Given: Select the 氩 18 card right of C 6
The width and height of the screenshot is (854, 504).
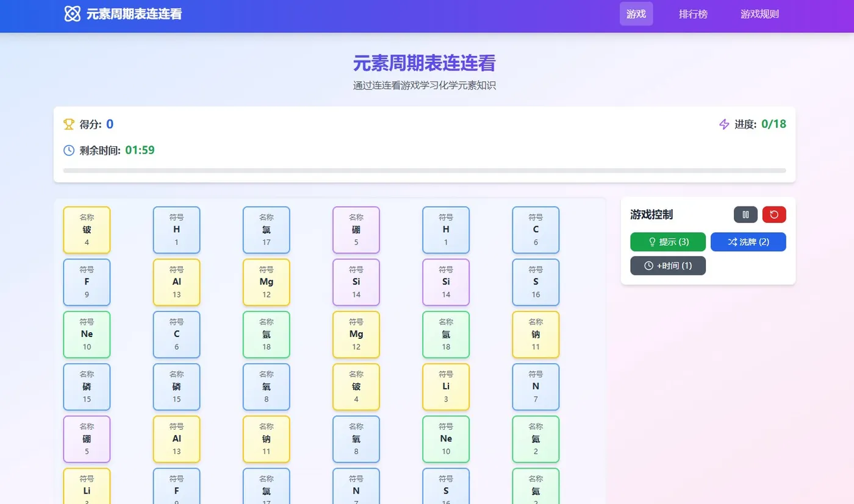Looking at the screenshot, I should pos(267,335).
